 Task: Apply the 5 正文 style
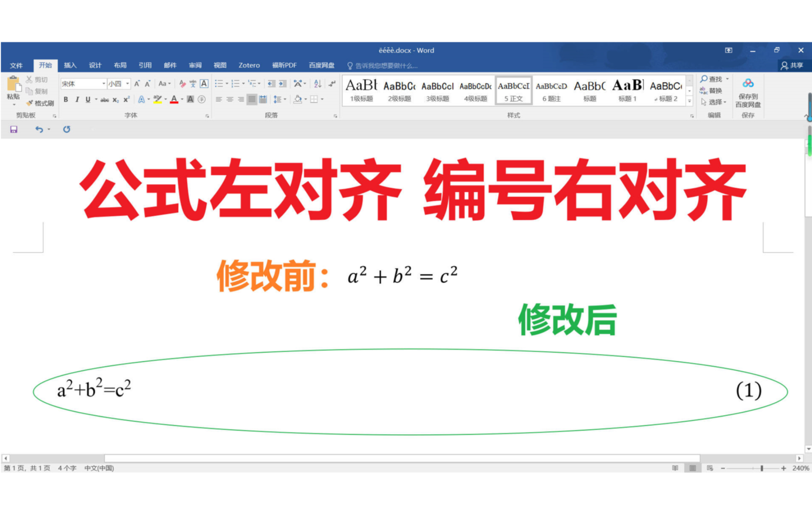pyautogui.click(x=514, y=90)
